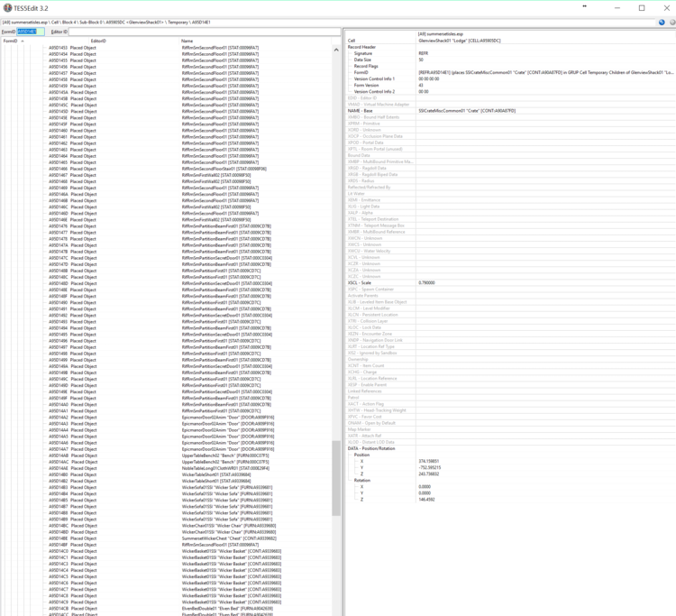Viewport: 676px width, 616px height.
Task: Collapse the Record Header section
Action: point(361,47)
